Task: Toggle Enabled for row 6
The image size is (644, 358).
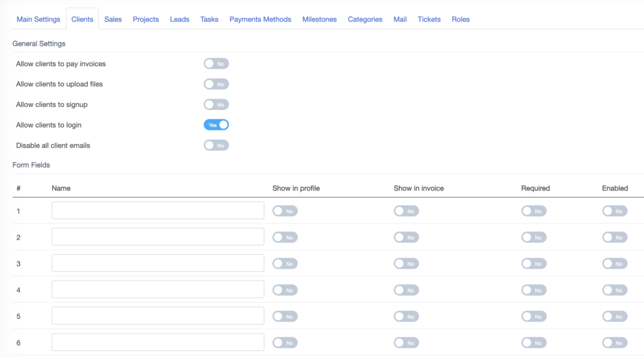Action: click(x=615, y=343)
